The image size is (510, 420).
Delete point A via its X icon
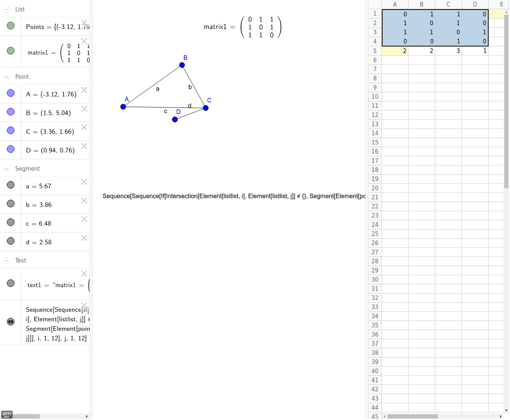tap(84, 90)
